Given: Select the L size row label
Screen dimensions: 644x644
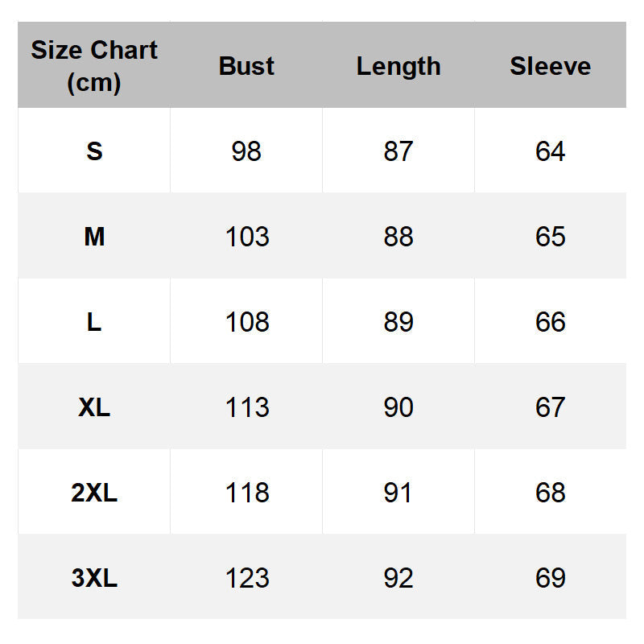Looking at the screenshot, I should click(x=94, y=322).
